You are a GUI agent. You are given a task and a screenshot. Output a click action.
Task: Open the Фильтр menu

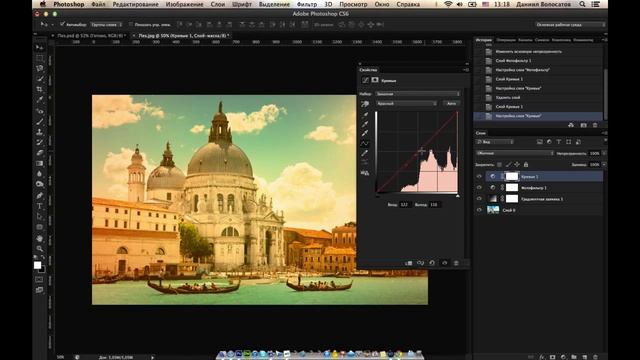pos(307,4)
